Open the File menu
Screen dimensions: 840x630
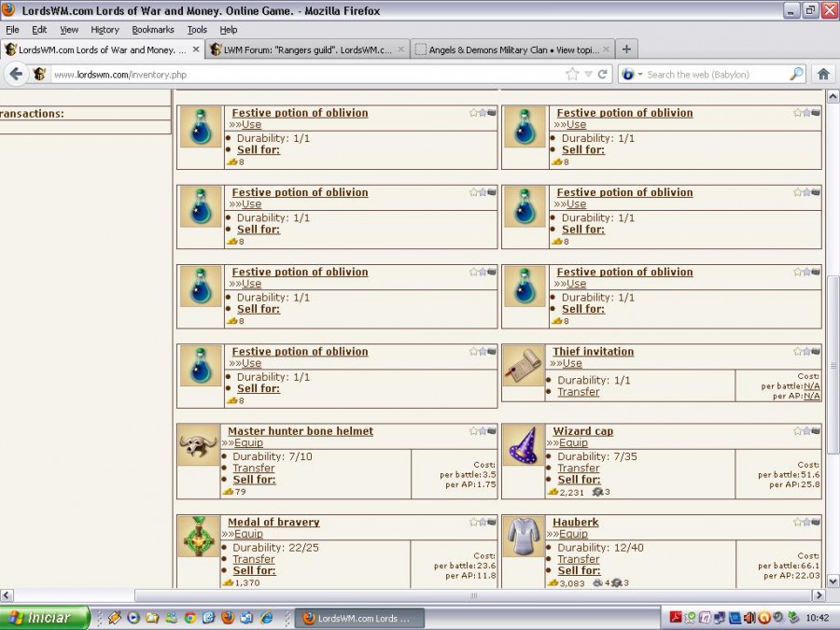coord(12,30)
